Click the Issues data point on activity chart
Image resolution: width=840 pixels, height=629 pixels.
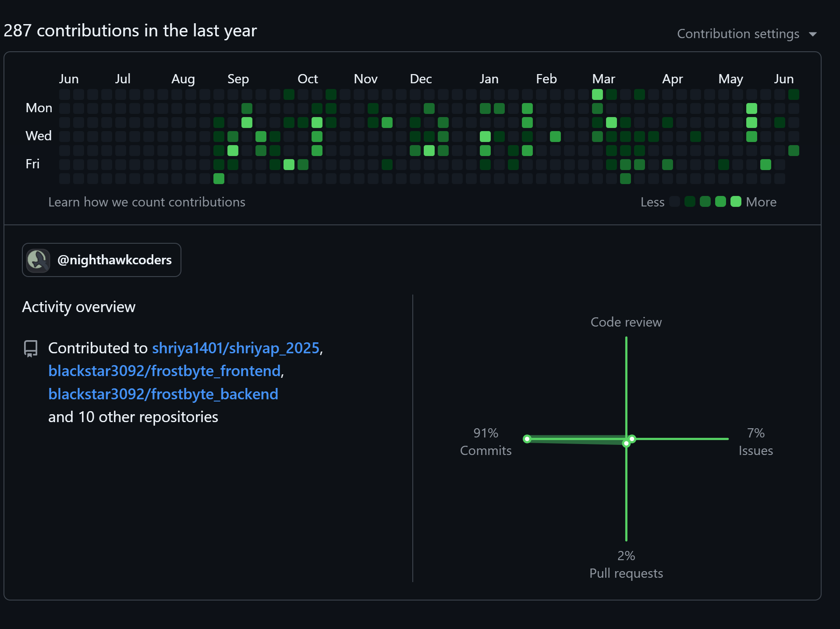[632, 439]
